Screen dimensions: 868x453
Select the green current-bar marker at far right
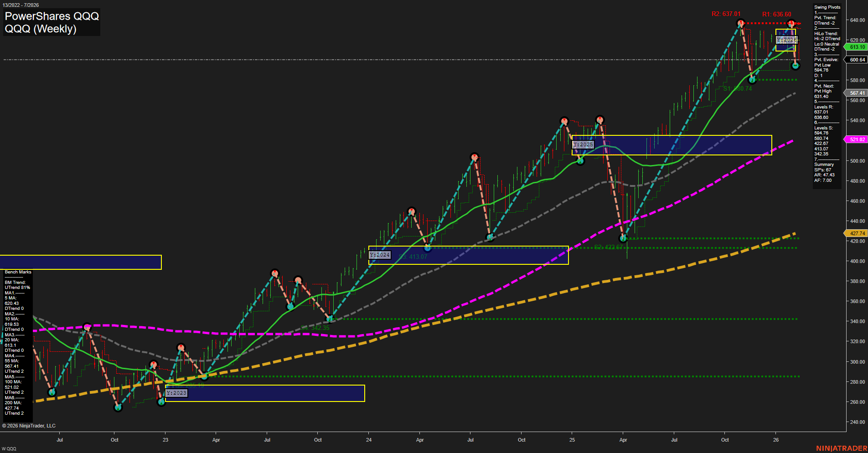click(796, 66)
